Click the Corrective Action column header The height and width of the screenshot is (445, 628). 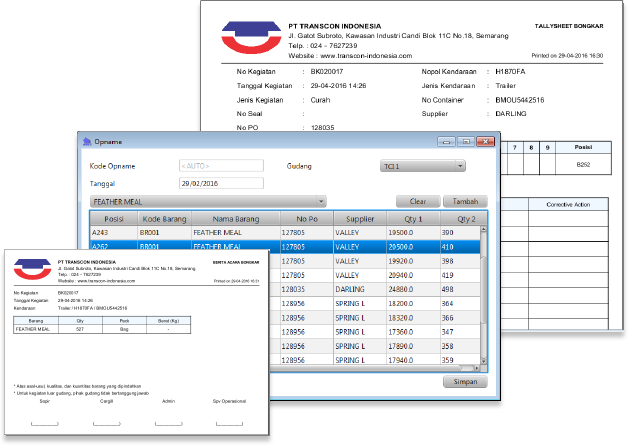coord(568,204)
